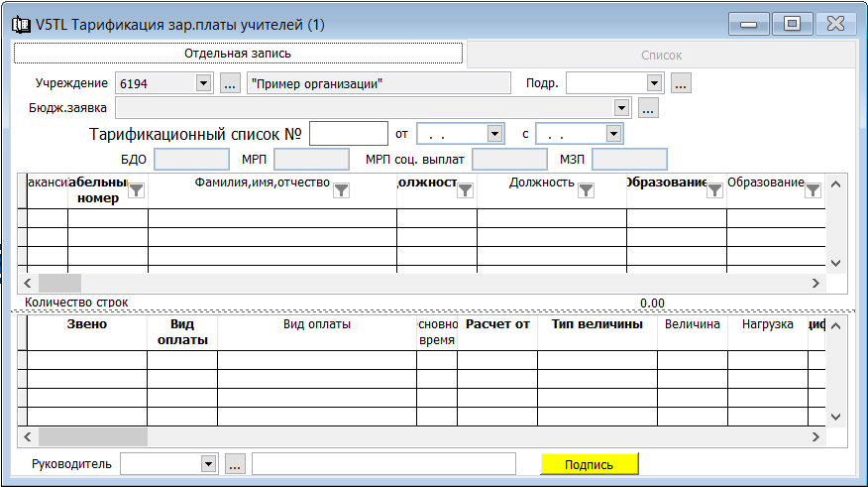Screen dimensions: 868x487
Task: Expand the Учреждение dropdown
Action: click(x=203, y=84)
